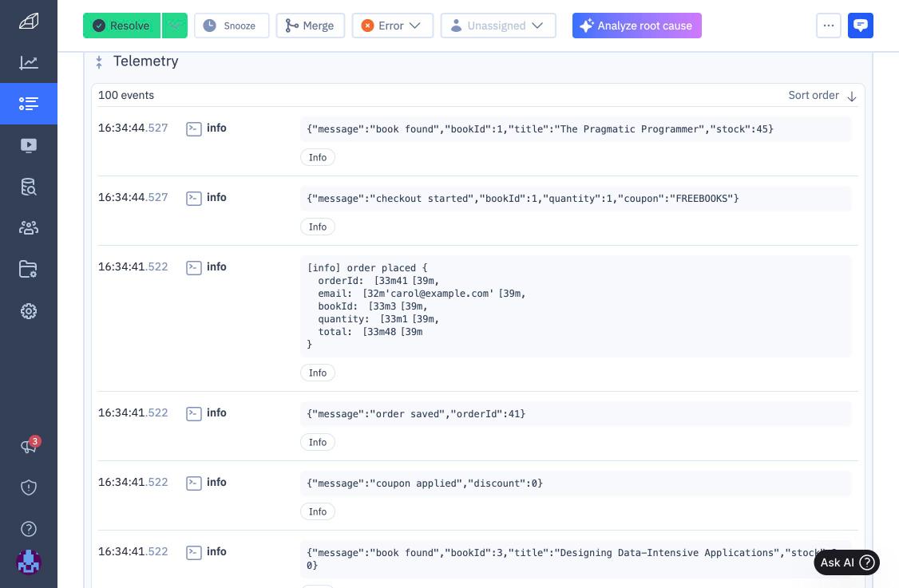Open the Unassigned assignee dropdown

[x=498, y=26]
